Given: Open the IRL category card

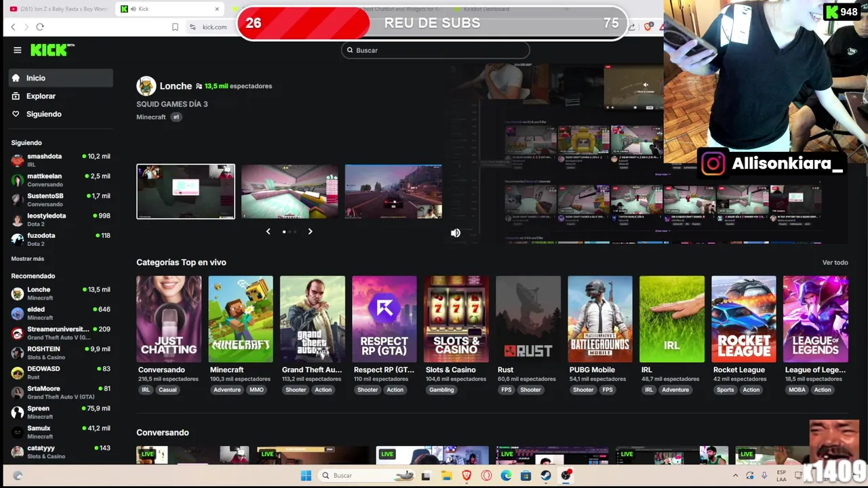Looking at the screenshot, I should pyautogui.click(x=672, y=319).
